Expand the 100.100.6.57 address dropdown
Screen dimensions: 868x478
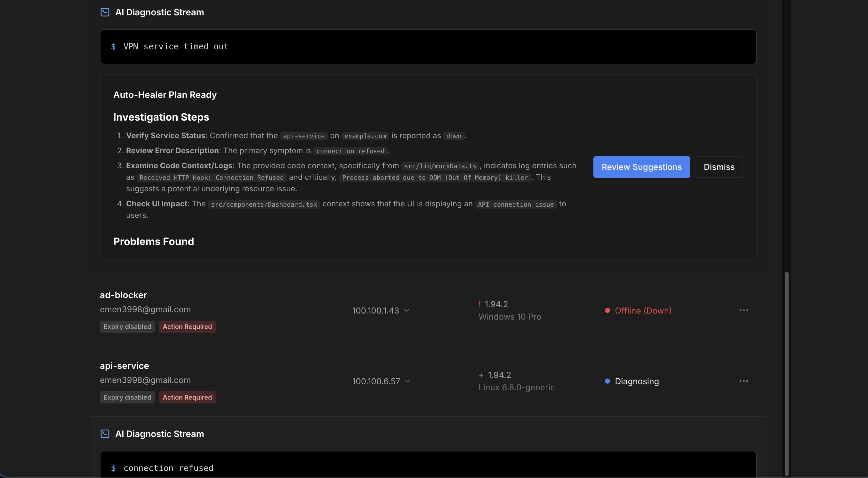[x=407, y=381]
